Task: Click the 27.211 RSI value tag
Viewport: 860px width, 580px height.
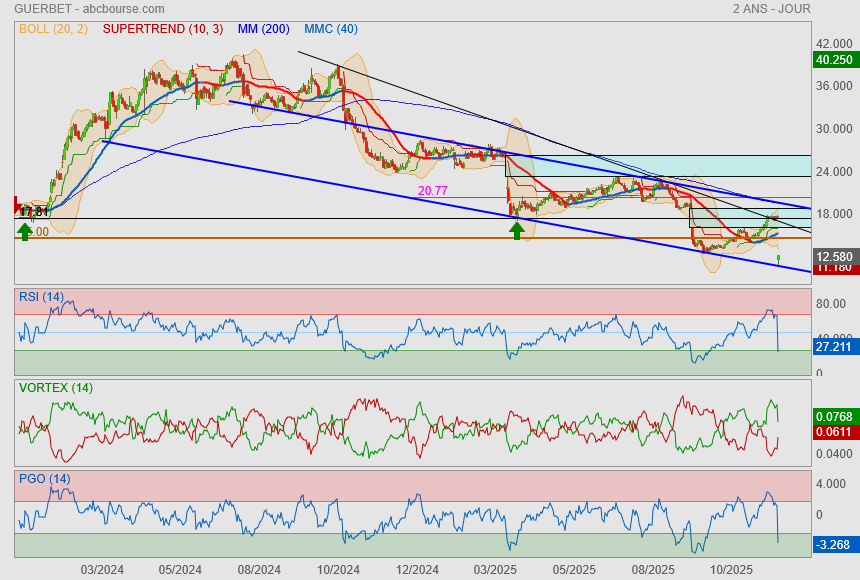Action: (x=833, y=347)
